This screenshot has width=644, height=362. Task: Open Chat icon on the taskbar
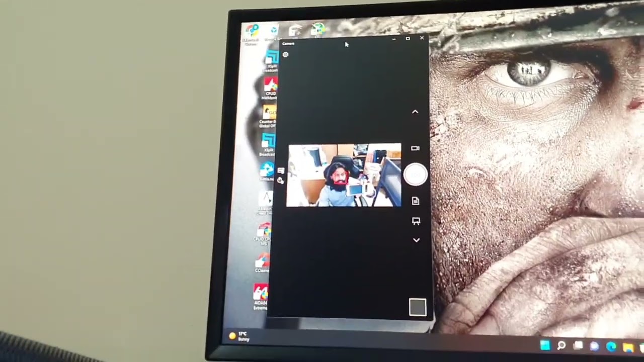594,346
